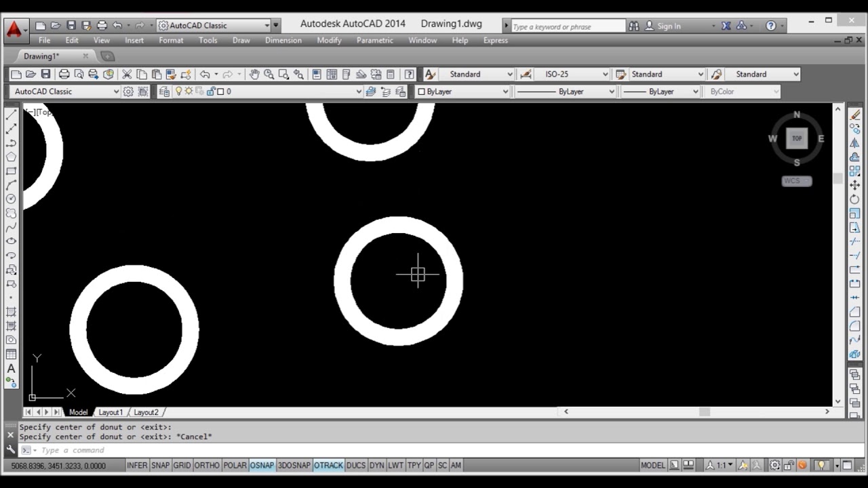Select the Hatch tool
The image size is (868, 488).
point(12,312)
